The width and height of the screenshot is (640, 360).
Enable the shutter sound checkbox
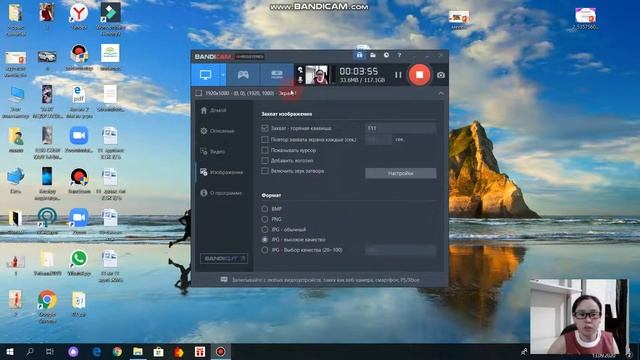point(265,171)
